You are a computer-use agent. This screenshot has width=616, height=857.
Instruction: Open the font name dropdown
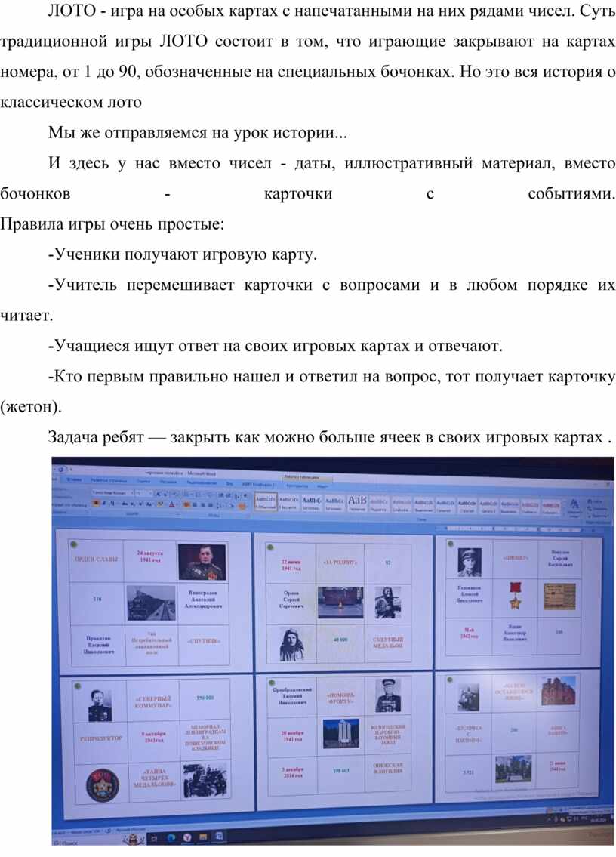[x=113, y=492]
